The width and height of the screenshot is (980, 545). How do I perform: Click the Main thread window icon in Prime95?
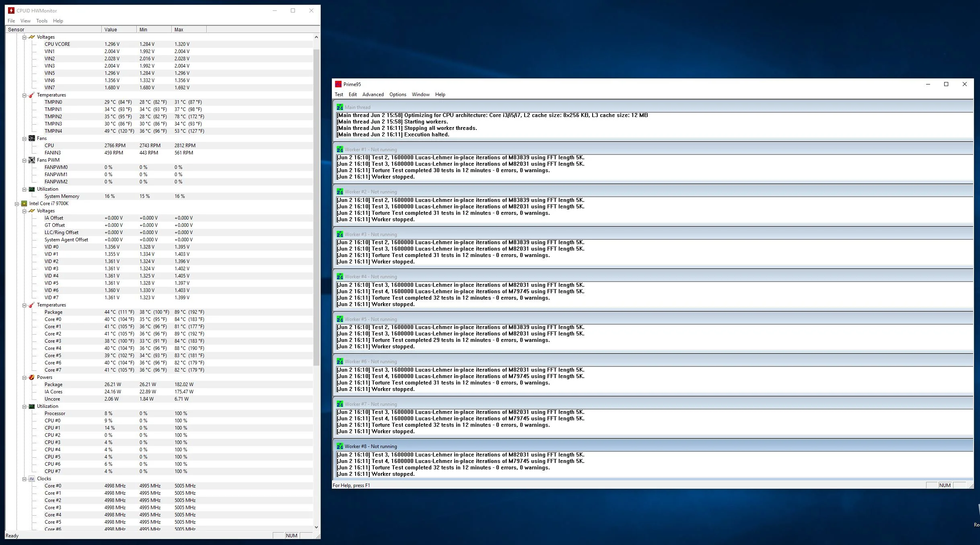pyautogui.click(x=340, y=107)
